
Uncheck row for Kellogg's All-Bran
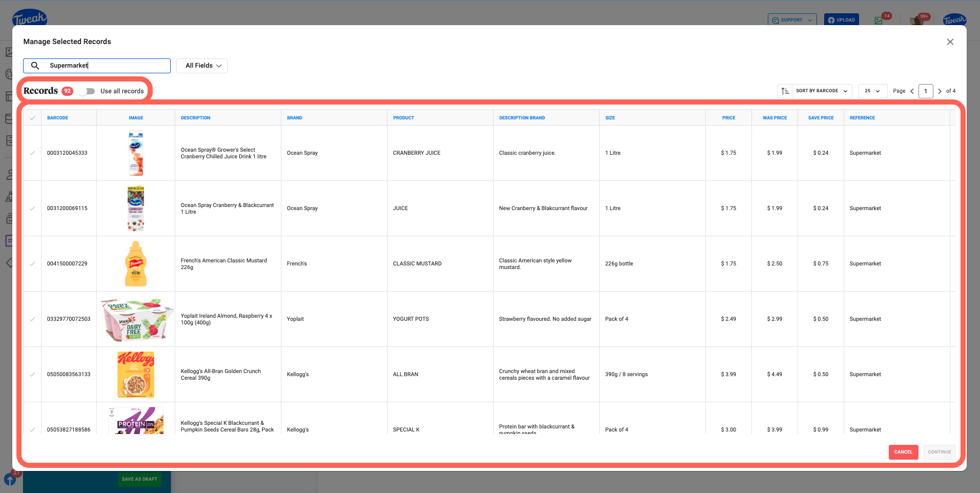[x=32, y=375]
